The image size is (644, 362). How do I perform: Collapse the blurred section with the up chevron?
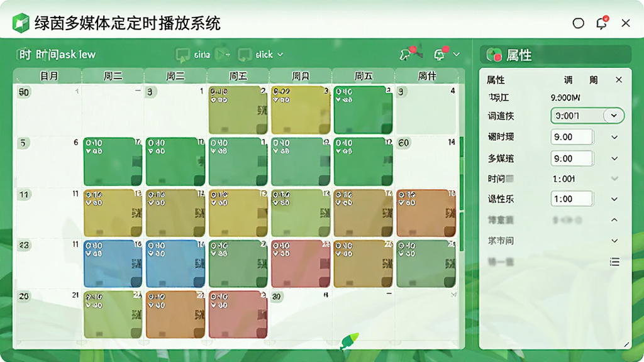(614, 220)
